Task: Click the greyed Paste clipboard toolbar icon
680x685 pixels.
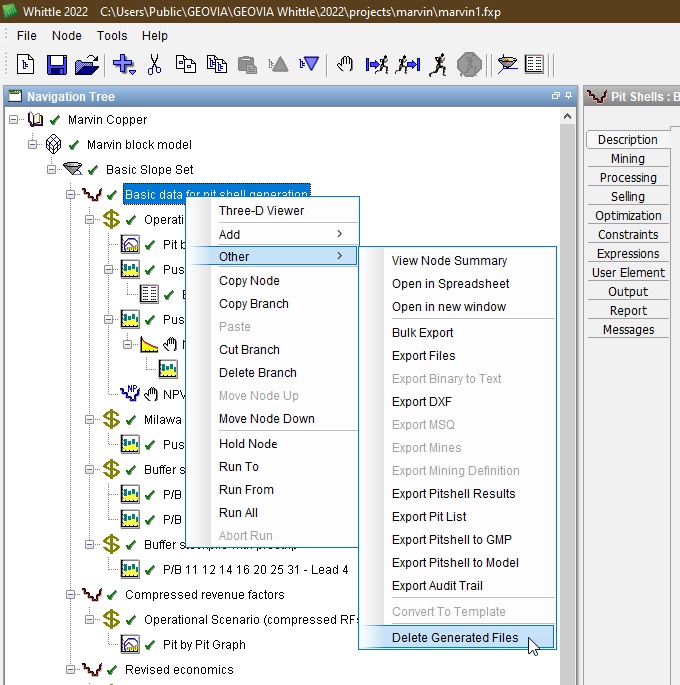Action: click(x=247, y=65)
